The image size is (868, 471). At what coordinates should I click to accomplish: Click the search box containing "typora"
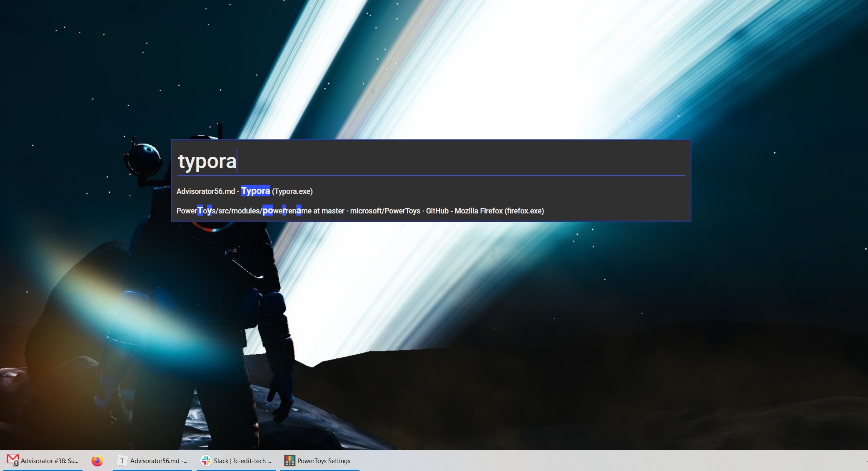click(431, 161)
